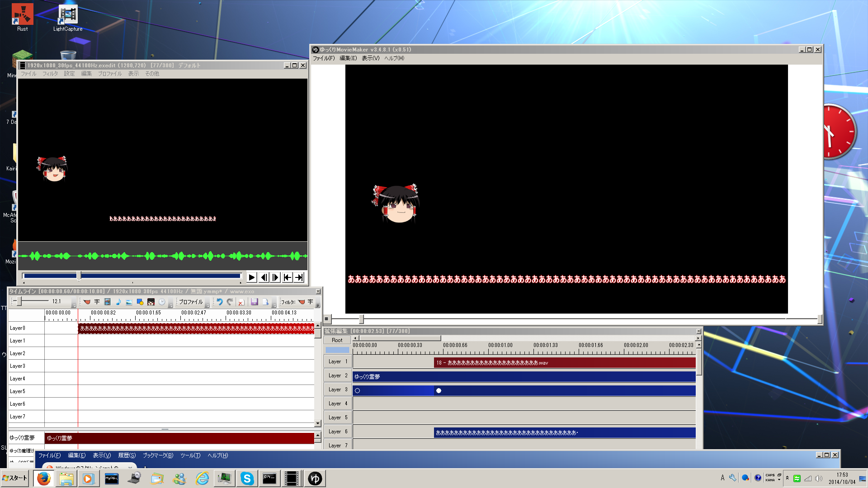868x488 pixels.
Task: Open the 履歴(S) menu in bottom browser window
Action: pos(127,455)
